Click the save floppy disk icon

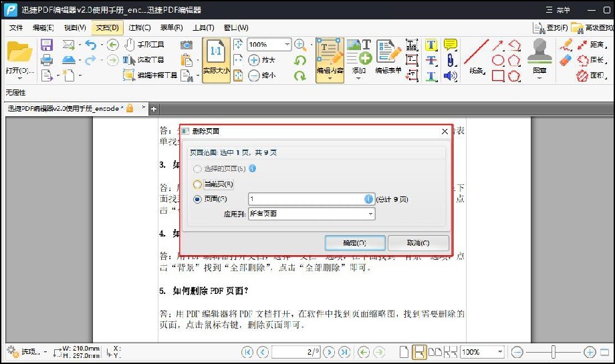(x=47, y=45)
